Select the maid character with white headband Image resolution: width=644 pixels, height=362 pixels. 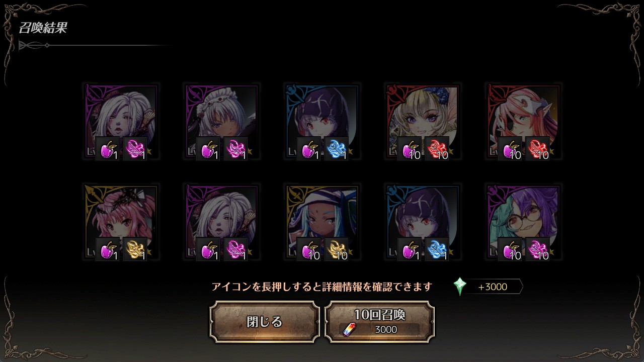[222, 122]
